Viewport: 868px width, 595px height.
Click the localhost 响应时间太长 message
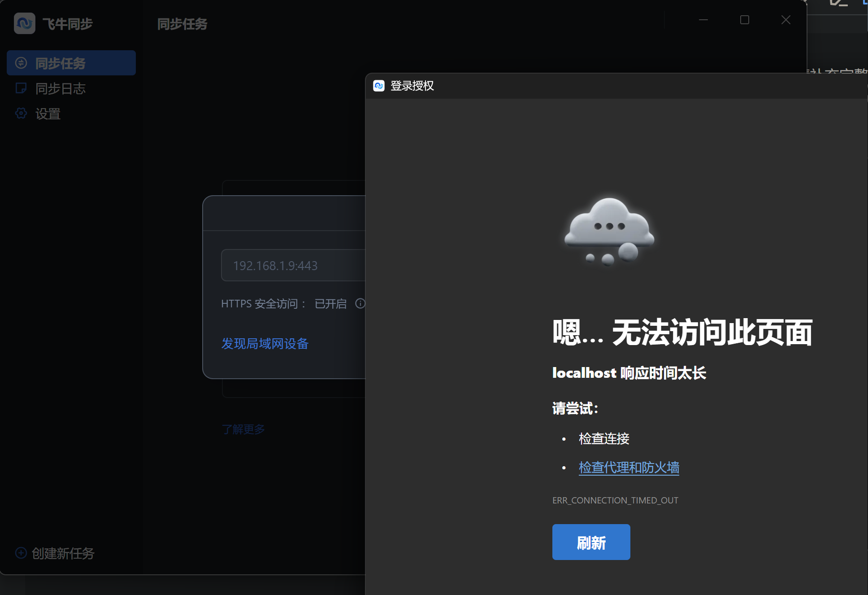(629, 372)
